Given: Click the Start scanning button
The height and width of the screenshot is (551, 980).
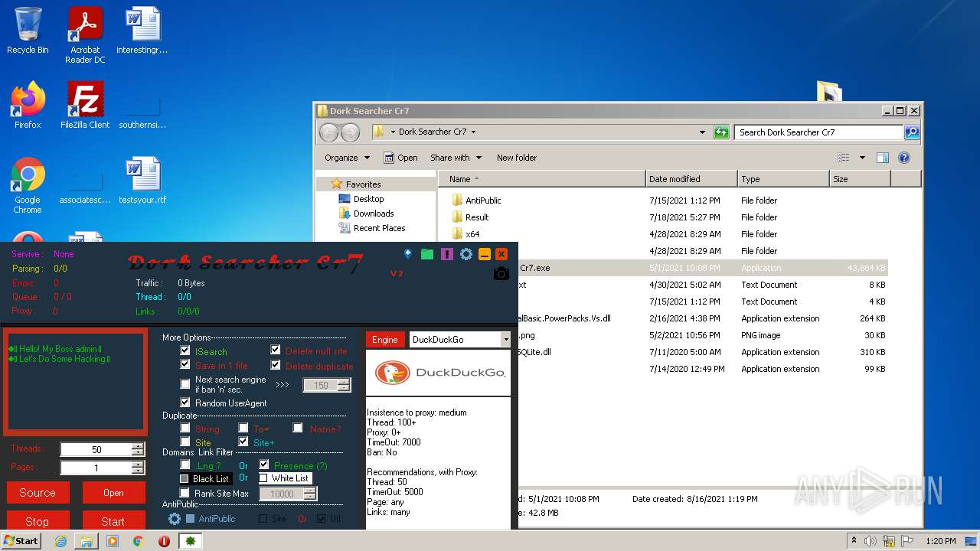Looking at the screenshot, I should 113,520.
